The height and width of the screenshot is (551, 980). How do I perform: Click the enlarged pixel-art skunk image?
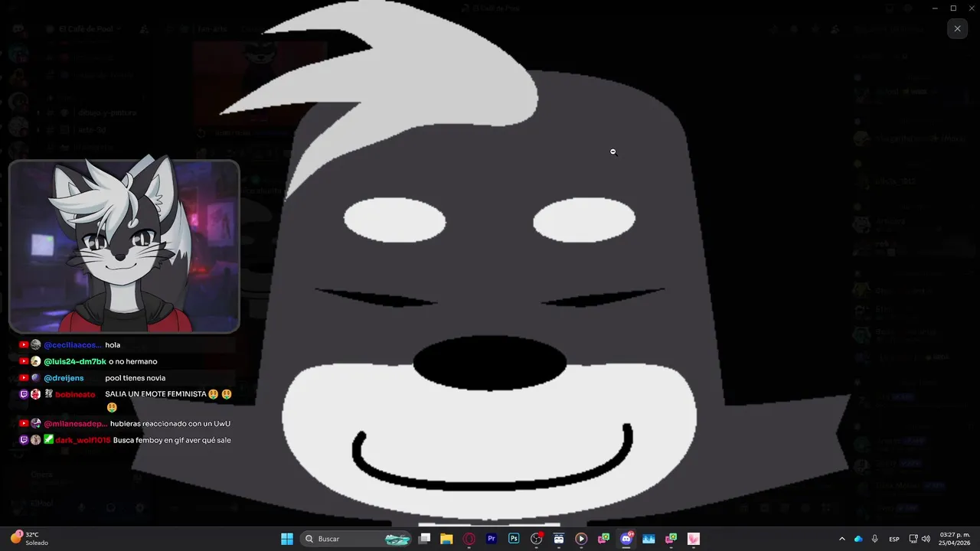(x=490, y=262)
